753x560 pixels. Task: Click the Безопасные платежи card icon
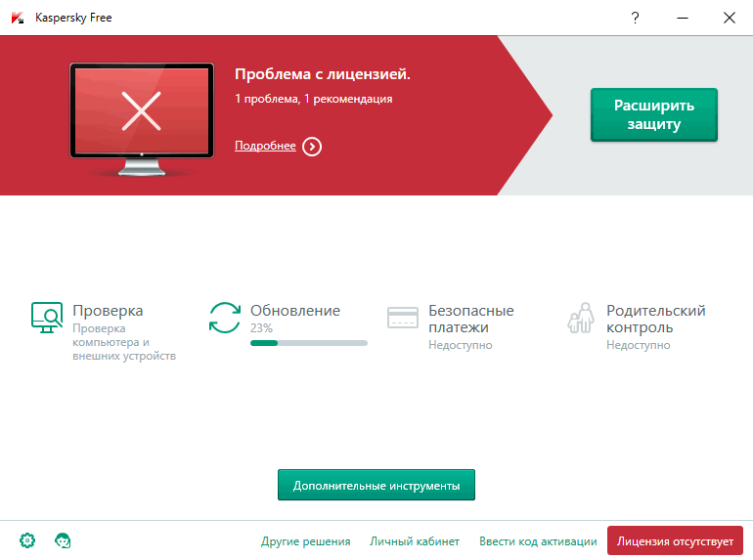[x=403, y=318]
